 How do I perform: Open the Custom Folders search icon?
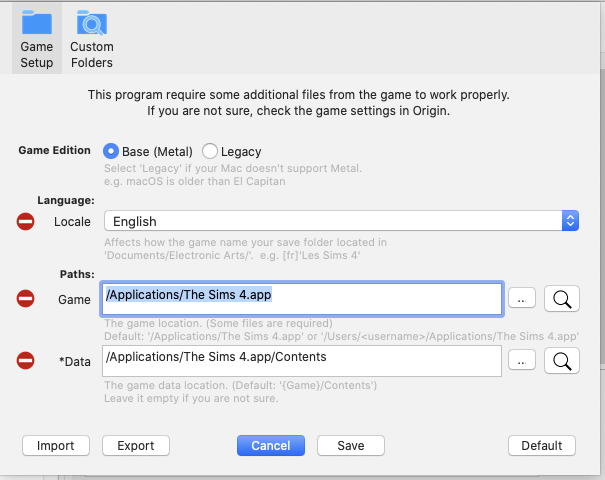coord(91,22)
